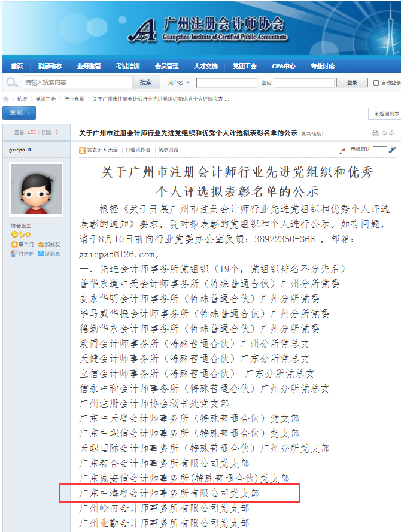
Task: Click the star rank icon
Action: pyautogui.click(x=28, y=235)
